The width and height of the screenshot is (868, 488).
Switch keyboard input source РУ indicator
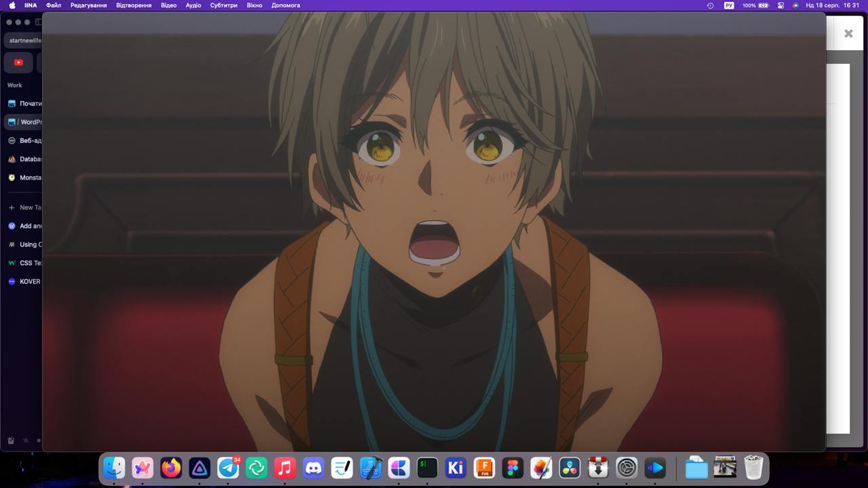coord(729,5)
